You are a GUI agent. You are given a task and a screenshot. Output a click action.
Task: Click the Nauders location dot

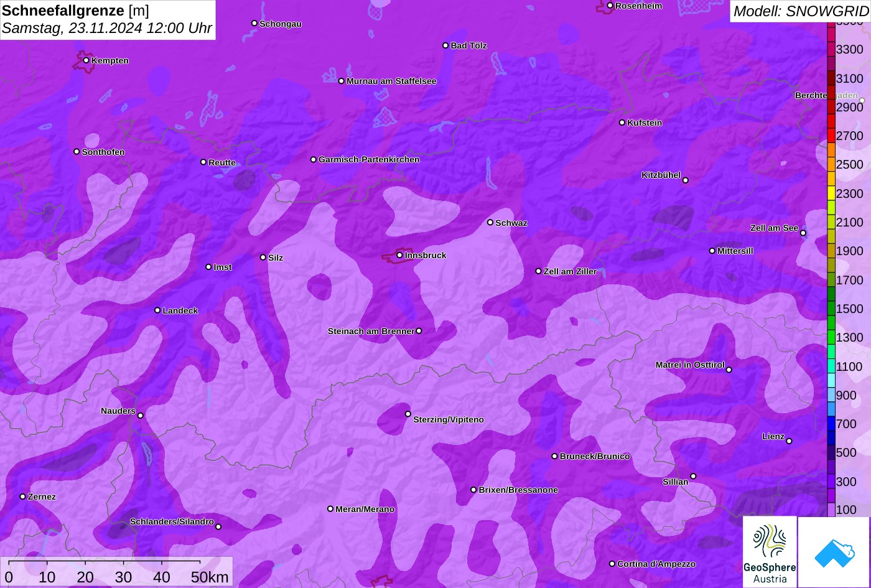coord(141,416)
